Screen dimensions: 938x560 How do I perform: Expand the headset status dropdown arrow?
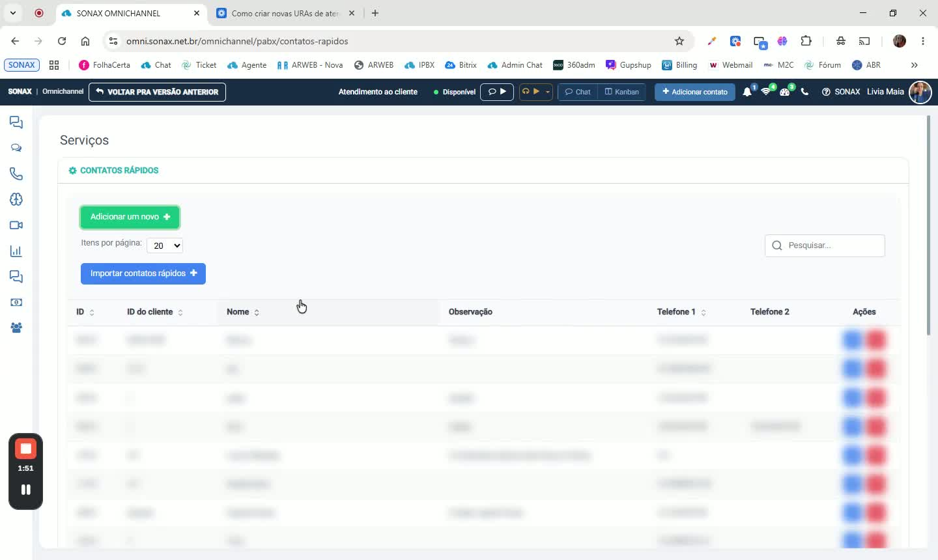pos(548,92)
